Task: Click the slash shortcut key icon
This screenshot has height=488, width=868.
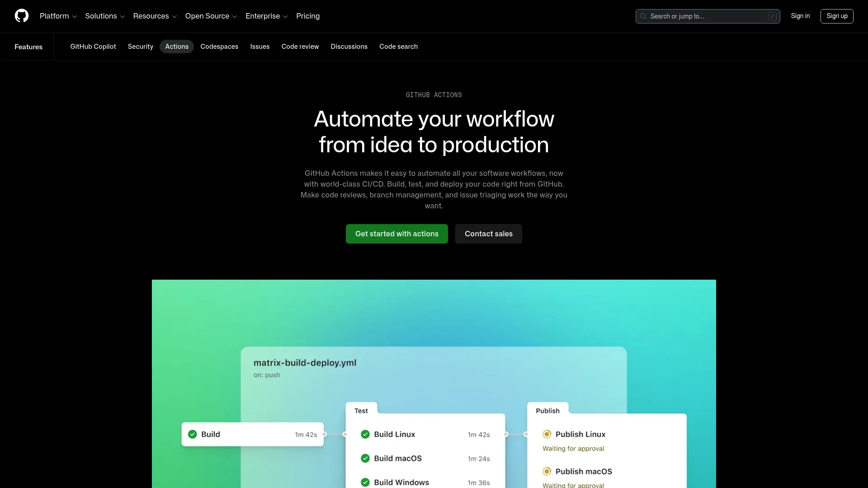Action: click(772, 16)
